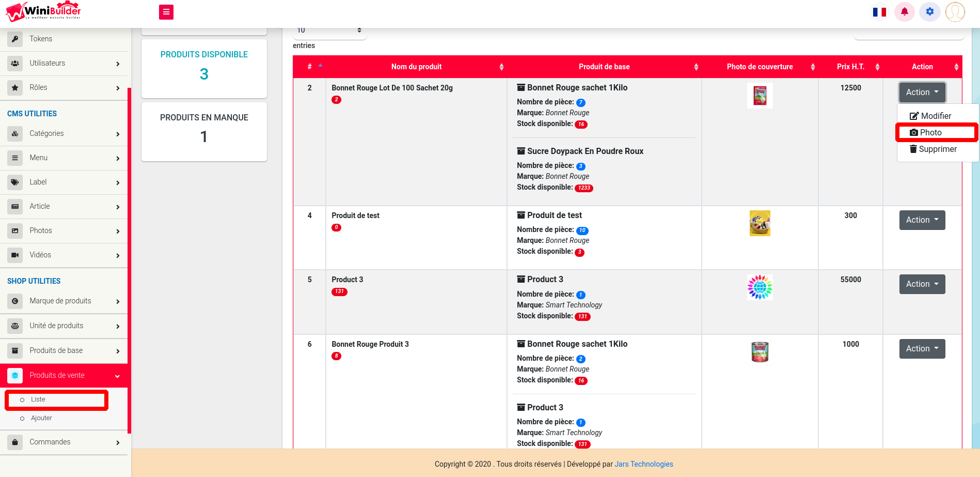Expand the Label sidebar menu
The width and height of the screenshot is (980, 477).
pos(64,182)
